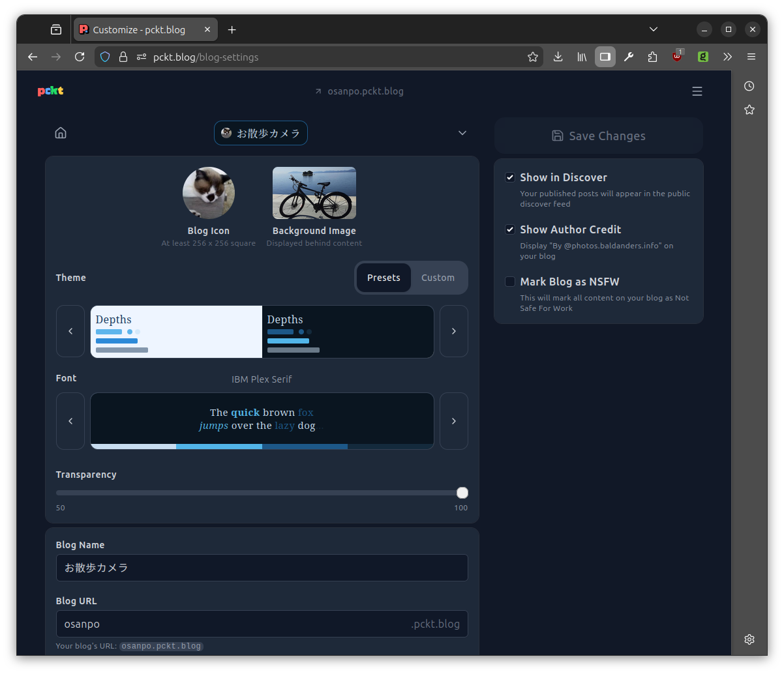Go to the previous font option
Screen dimensions: 784x674
tap(70, 421)
